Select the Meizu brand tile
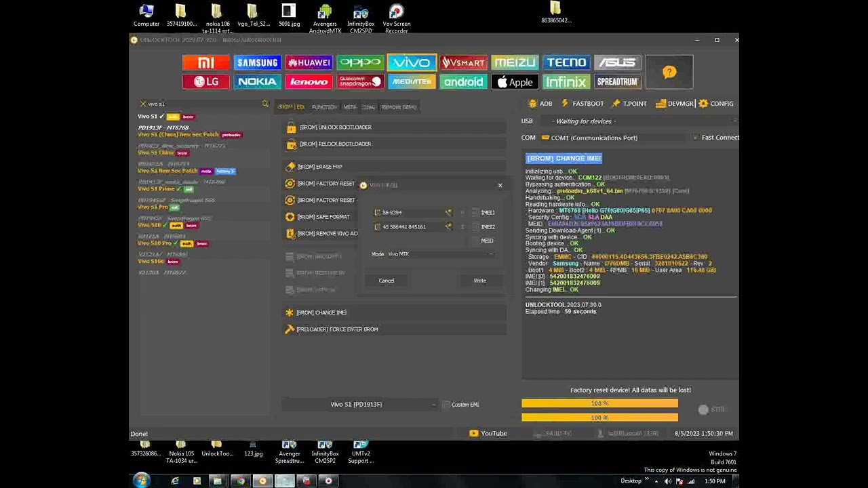Image resolution: width=868 pixels, height=488 pixels. [x=515, y=62]
